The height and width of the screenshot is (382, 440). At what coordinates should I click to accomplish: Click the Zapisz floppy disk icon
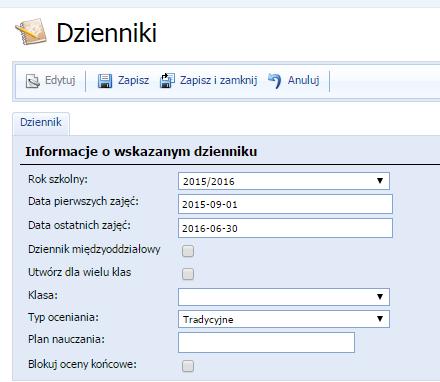(105, 81)
